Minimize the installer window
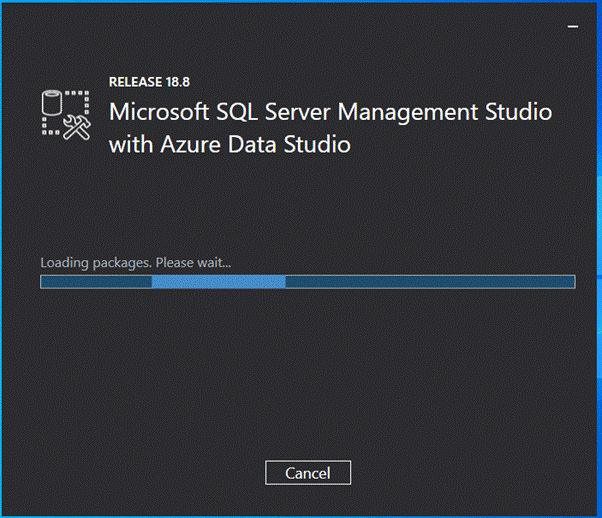602x518 pixels. point(573,26)
